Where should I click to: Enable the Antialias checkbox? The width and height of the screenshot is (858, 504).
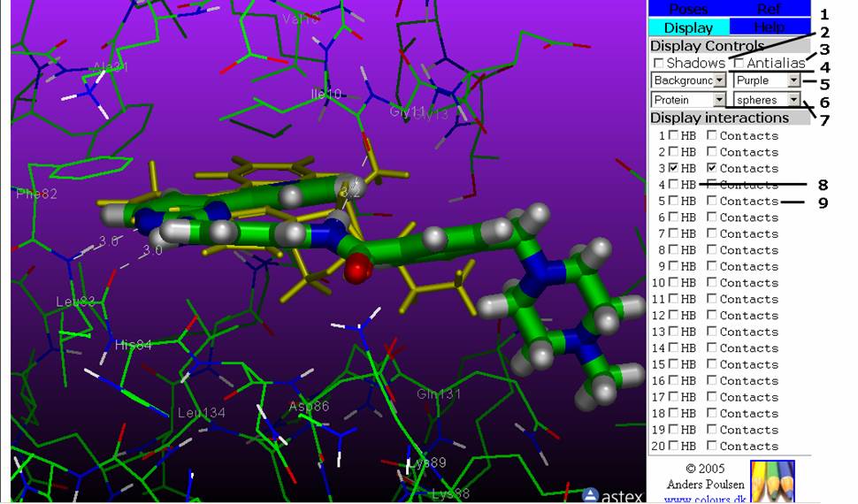(x=739, y=64)
